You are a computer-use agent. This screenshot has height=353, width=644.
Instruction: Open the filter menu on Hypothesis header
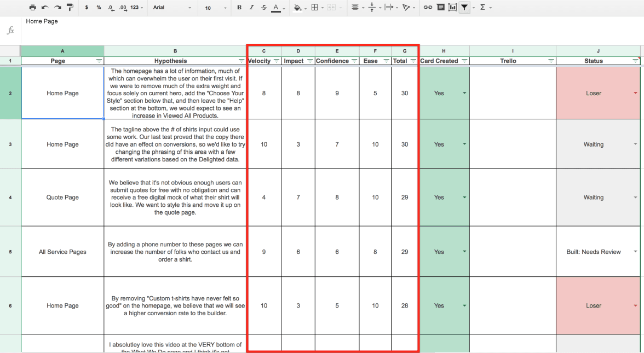pos(242,61)
